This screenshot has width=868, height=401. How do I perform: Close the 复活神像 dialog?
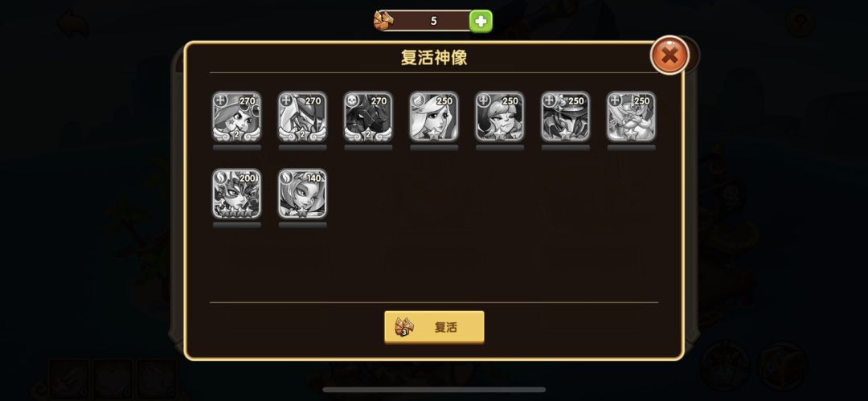click(x=669, y=55)
